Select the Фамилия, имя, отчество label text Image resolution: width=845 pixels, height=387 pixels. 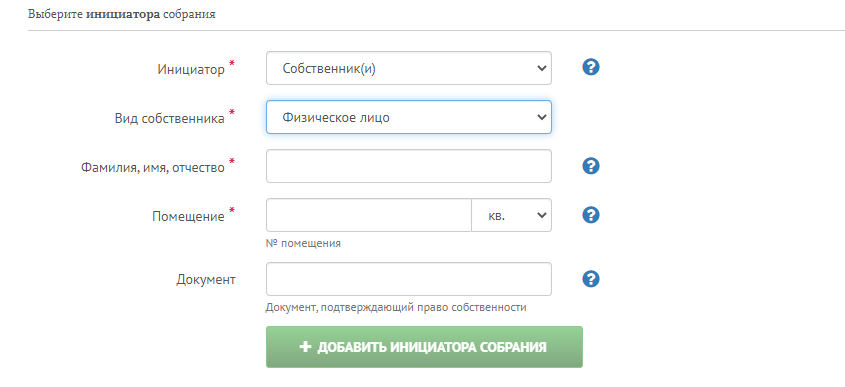(153, 168)
